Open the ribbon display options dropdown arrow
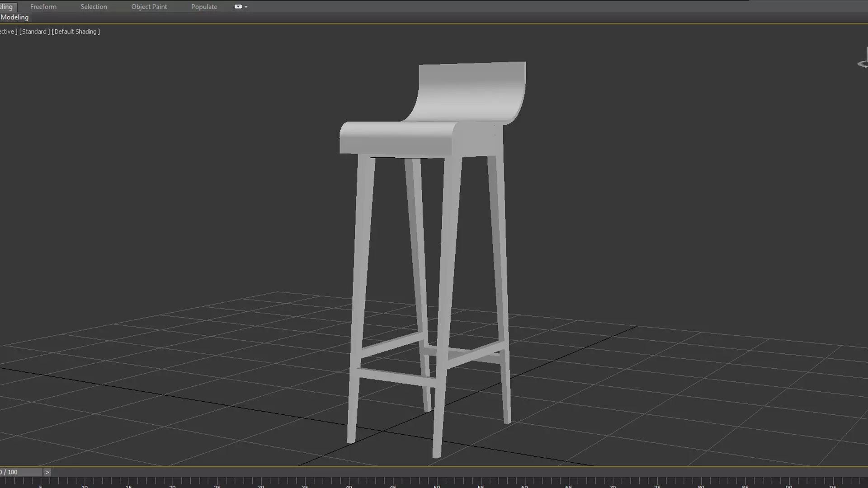This screenshot has width=868, height=488. [x=246, y=7]
